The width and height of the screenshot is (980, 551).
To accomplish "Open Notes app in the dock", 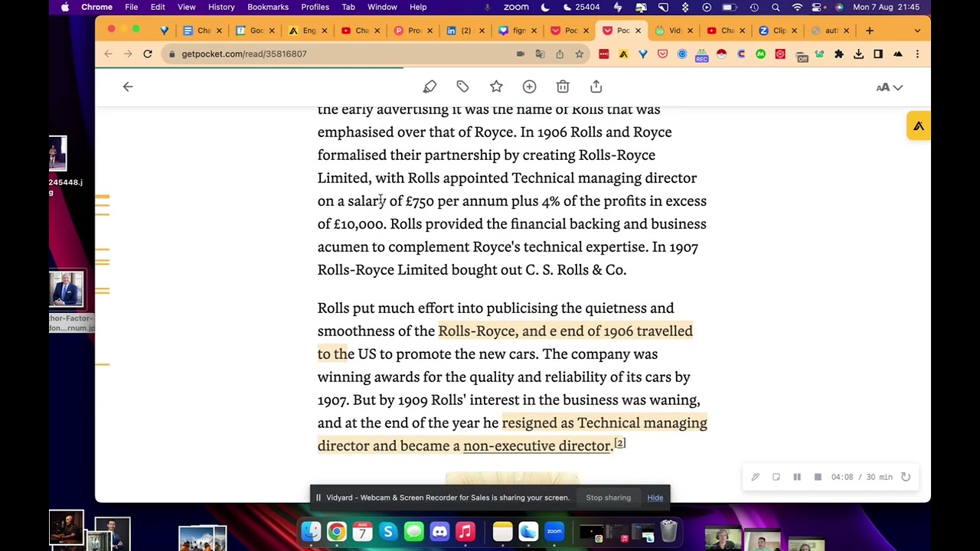I will tap(502, 531).
